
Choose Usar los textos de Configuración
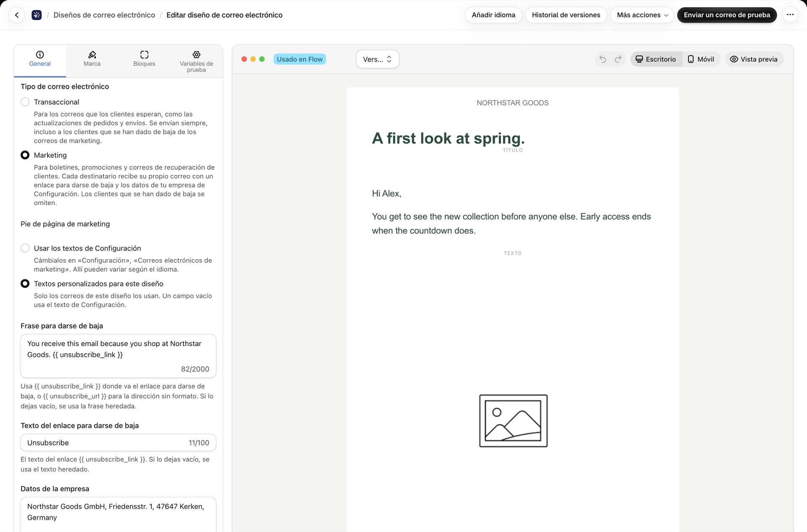coord(25,248)
